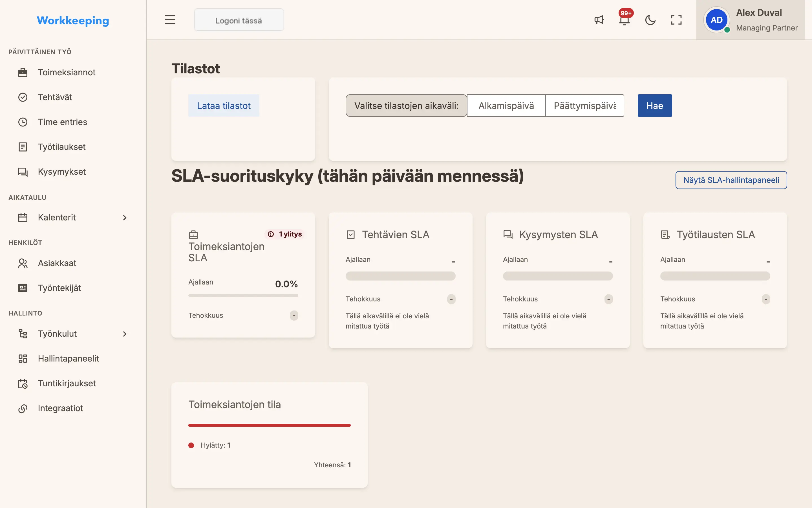Toggle the hamburger menu icon
The image size is (812, 508).
click(170, 20)
